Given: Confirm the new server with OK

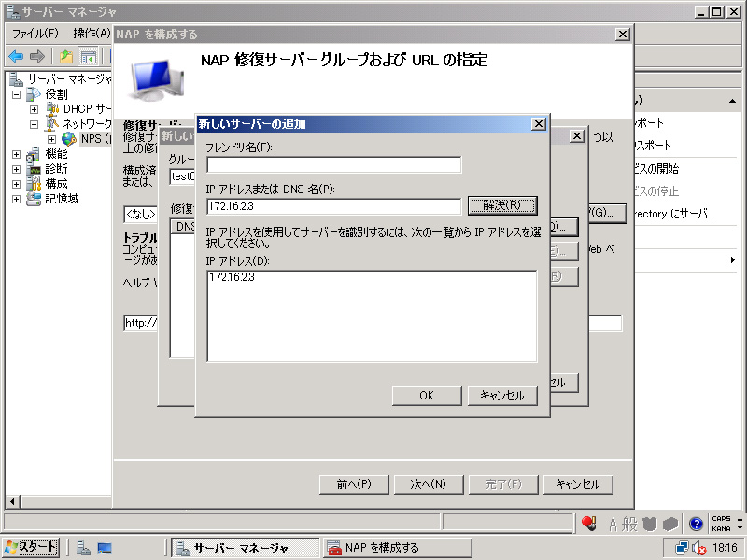Looking at the screenshot, I should (x=427, y=396).
